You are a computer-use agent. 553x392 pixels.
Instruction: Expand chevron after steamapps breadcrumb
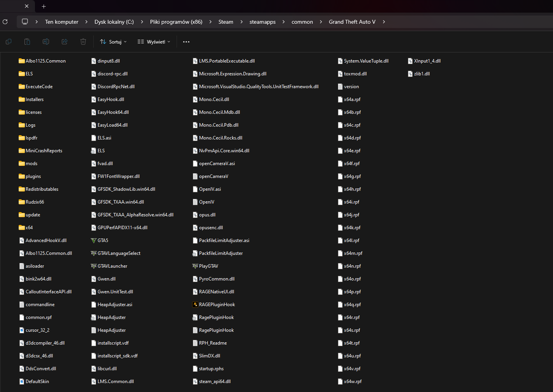[283, 22]
